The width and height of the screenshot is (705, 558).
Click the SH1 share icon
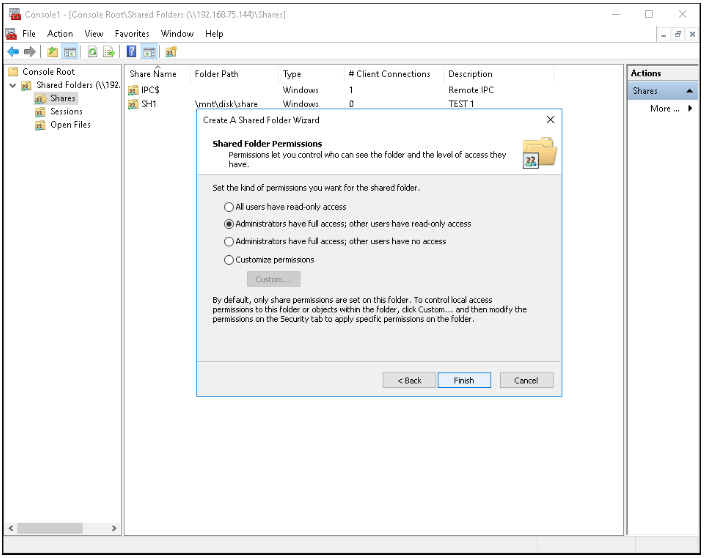point(133,104)
